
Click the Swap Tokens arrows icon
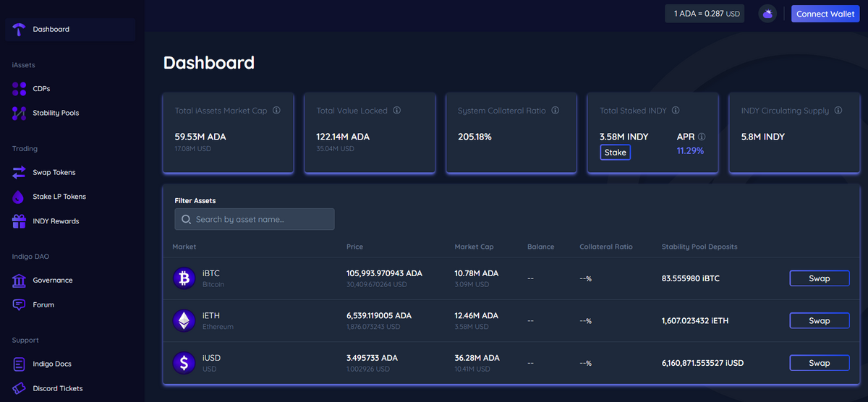tap(20, 172)
